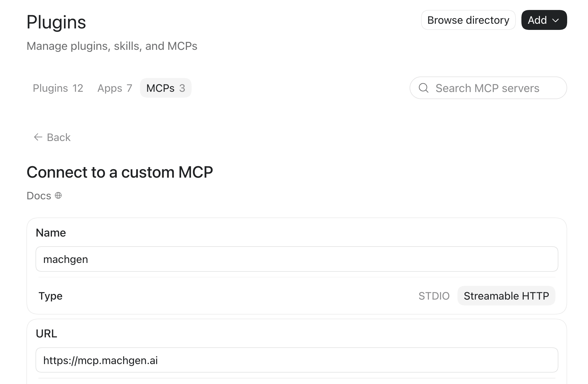The image size is (588, 384).
Task: Click the URL field with mcp.machgen.ai
Action: [297, 360]
